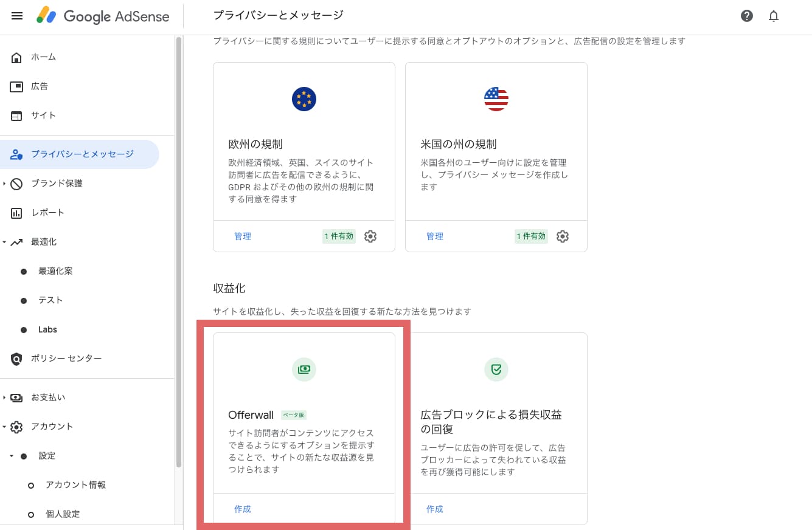
Task: Click the Offerwall banknote icon
Action: point(304,369)
